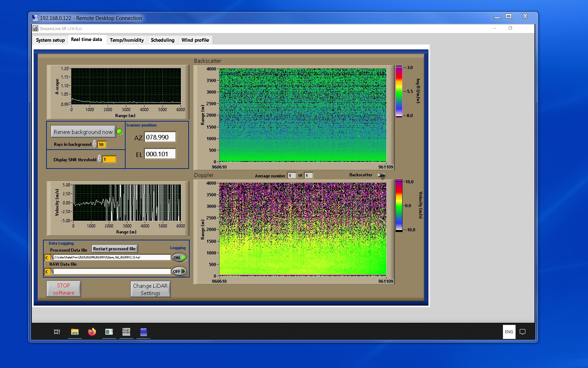Image resolution: width=588 pixels, height=368 pixels.
Task: Launch Firefox from the remote taskbar
Action: [92, 332]
